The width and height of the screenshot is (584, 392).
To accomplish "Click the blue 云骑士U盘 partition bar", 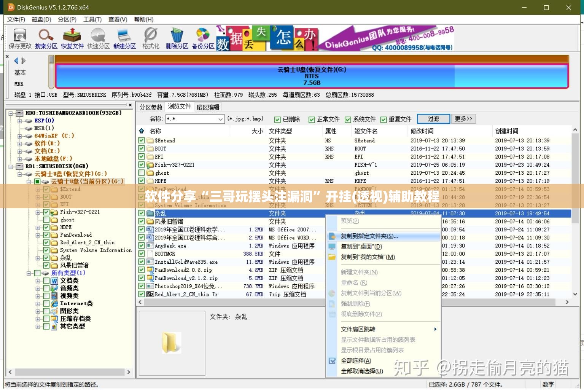I will [312, 75].
